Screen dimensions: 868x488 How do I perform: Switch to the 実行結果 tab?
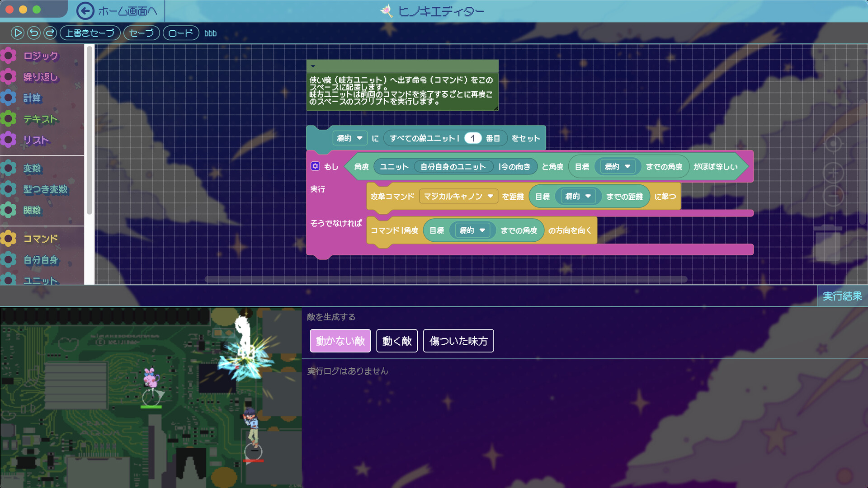point(842,296)
